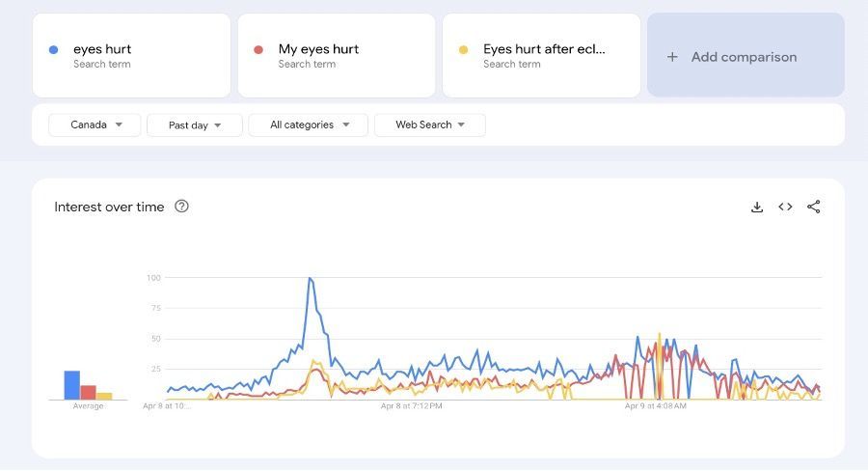
Task: Edit the Eyes hurt after ecl... term
Action: point(541,55)
